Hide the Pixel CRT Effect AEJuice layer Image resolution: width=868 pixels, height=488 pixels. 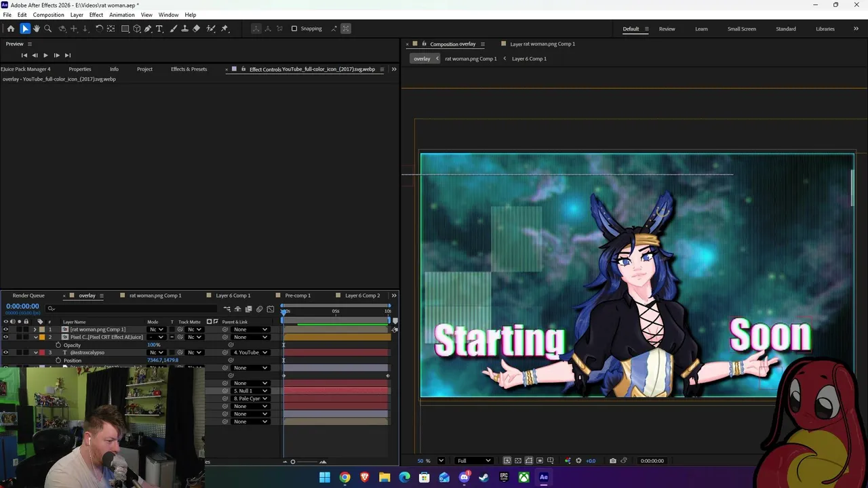point(5,337)
